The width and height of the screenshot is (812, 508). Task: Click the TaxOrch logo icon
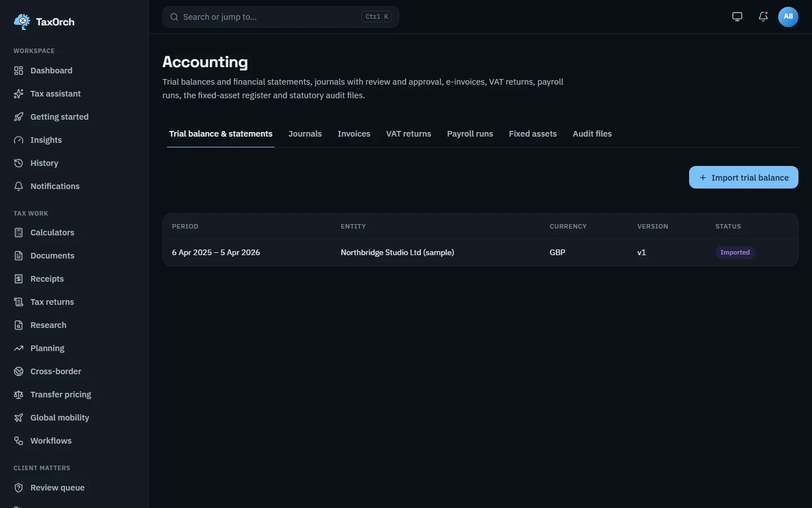(21, 21)
